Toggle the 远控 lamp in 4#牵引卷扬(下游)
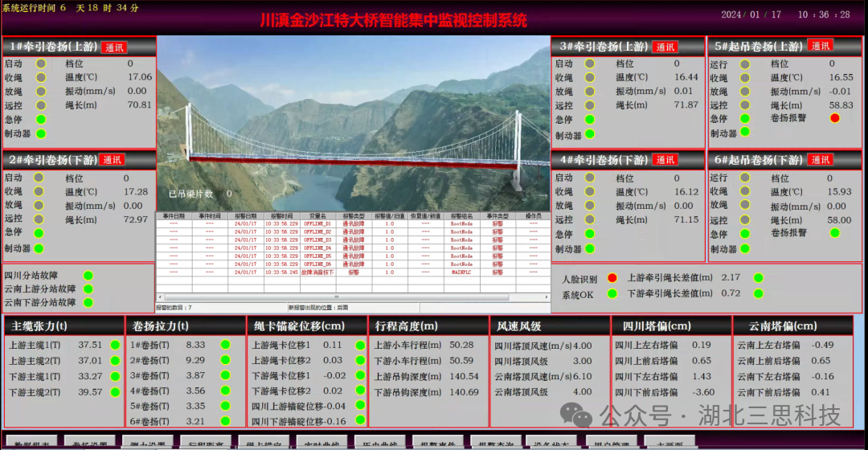868x450 pixels. click(589, 219)
